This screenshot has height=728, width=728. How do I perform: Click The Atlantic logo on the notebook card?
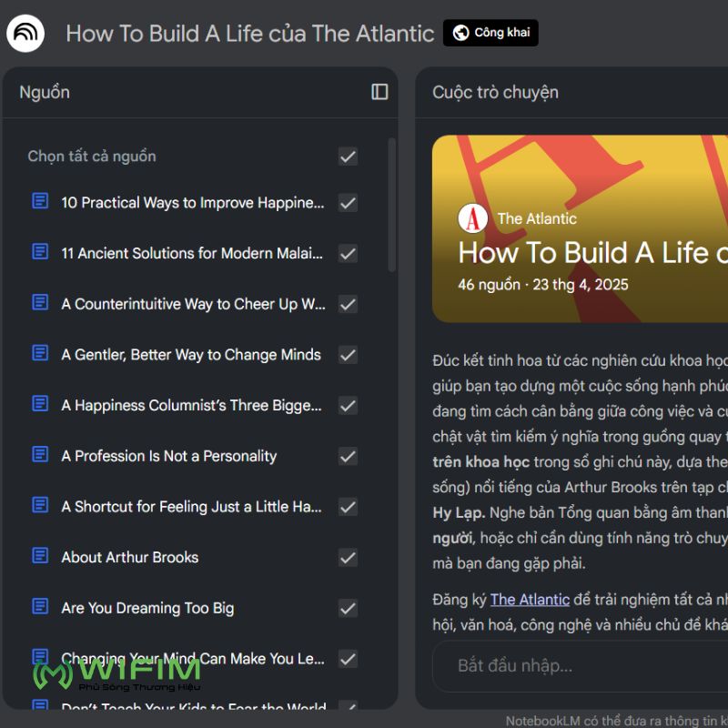click(x=472, y=218)
